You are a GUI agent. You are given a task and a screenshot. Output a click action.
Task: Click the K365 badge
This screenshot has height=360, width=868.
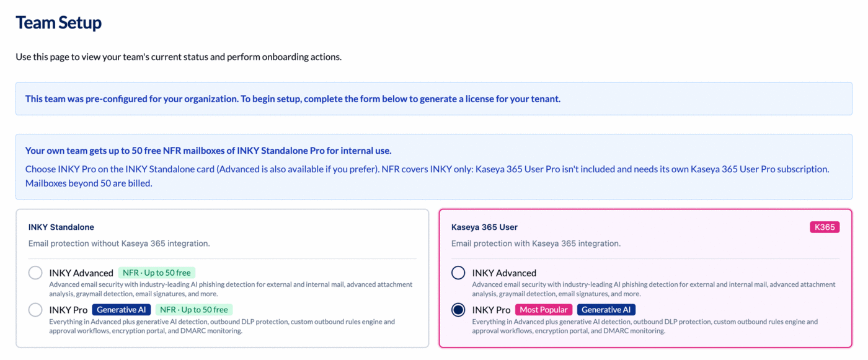[x=825, y=227]
